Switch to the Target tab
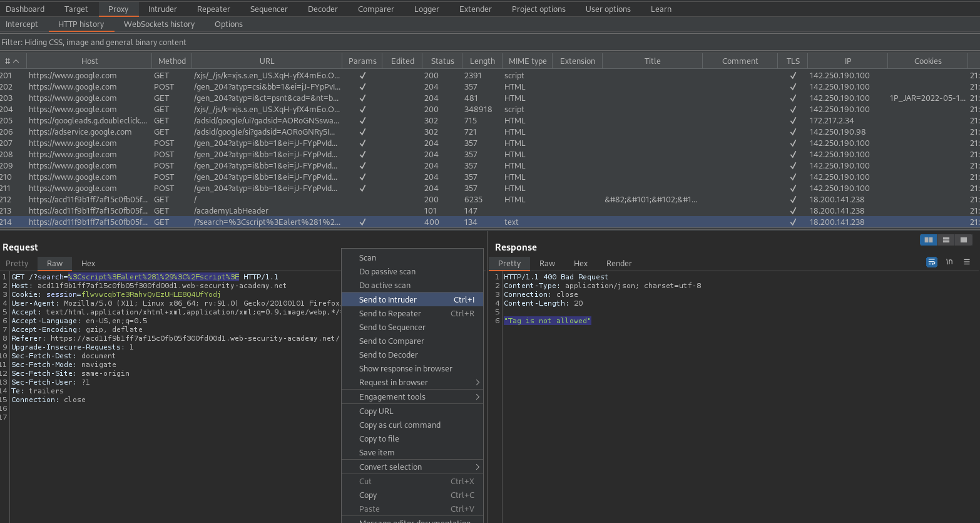The image size is (980, 523). click(x=76, y=9)
